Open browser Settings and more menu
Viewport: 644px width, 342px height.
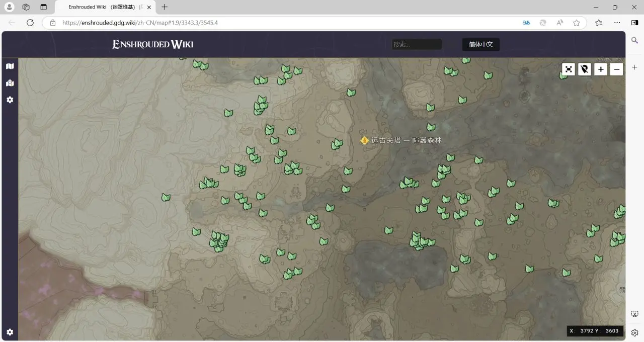(617, 23)
